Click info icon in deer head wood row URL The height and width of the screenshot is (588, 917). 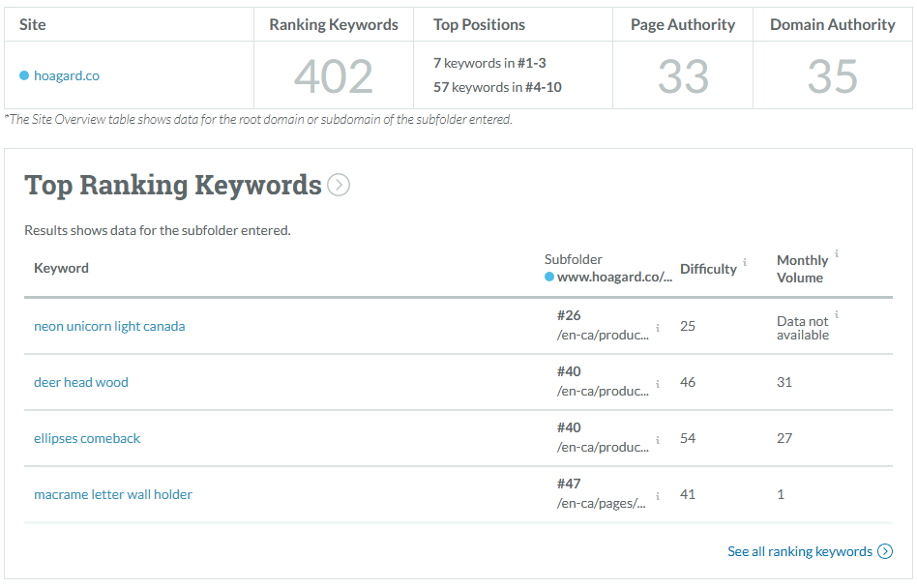pyautogui.click(x=658, y=384)
